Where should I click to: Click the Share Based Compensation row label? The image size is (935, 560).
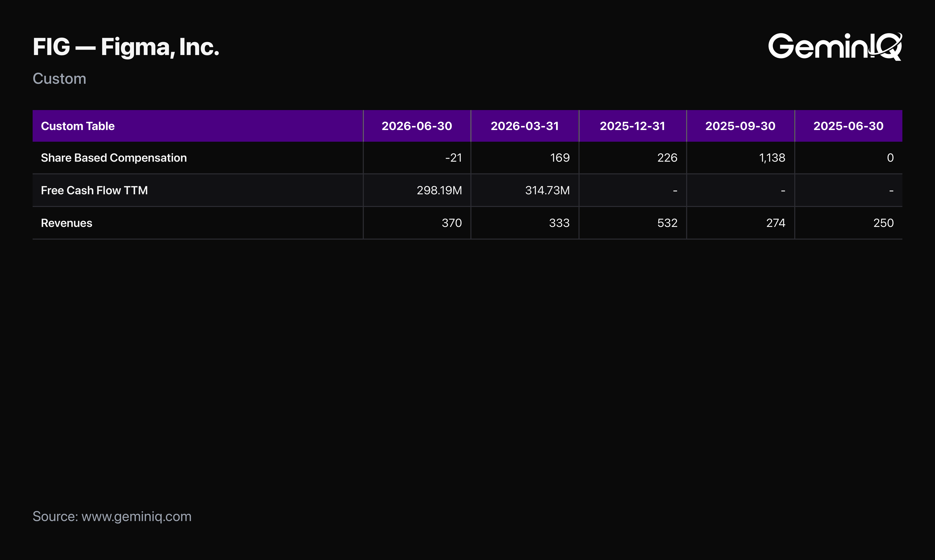(114, 158)
